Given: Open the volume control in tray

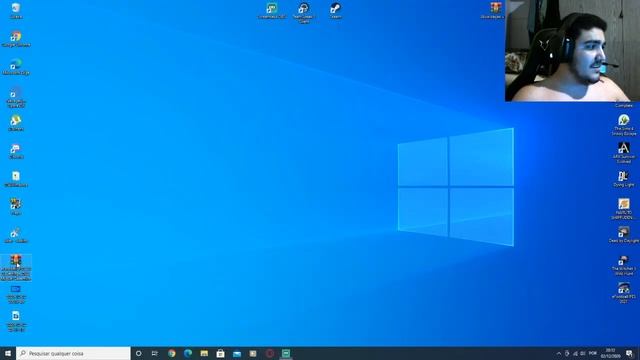Looking at the screenshot, I should (583, 353).
